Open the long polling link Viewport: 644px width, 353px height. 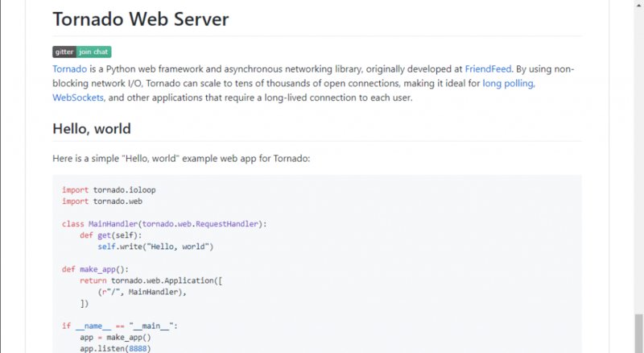pos(508,83)
